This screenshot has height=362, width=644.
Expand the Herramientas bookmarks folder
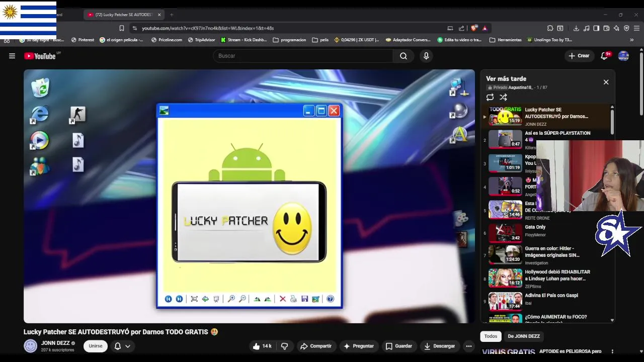[x=506, y=40]
